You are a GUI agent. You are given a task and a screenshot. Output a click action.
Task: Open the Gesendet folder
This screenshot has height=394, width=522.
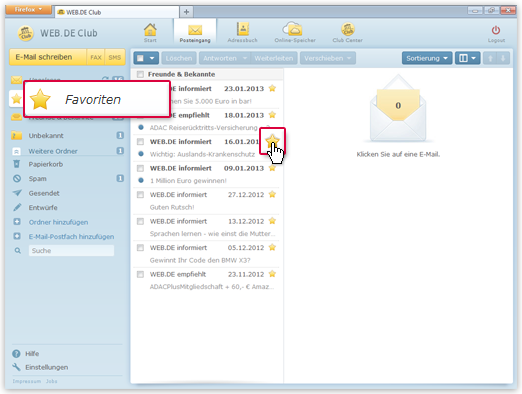click(44, 193)
